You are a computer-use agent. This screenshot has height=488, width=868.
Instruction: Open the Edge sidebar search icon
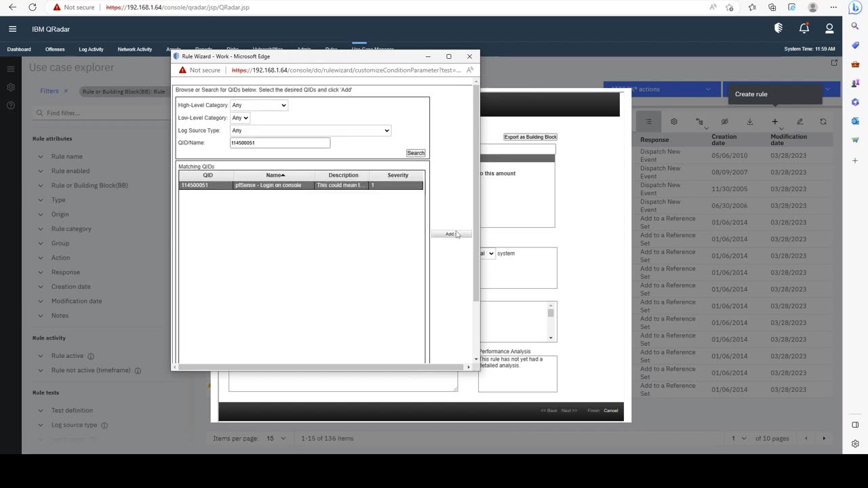click(x=855, y=26)
